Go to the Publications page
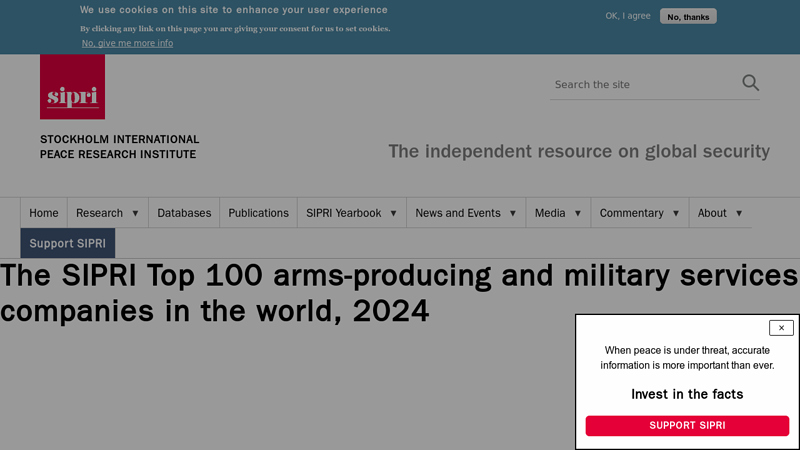The height and width of the screenshot is (450, 800). pos(258,213)
